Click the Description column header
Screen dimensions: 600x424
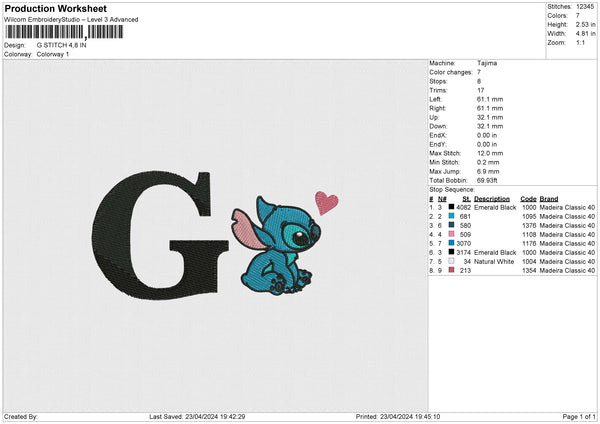(492, 199)
